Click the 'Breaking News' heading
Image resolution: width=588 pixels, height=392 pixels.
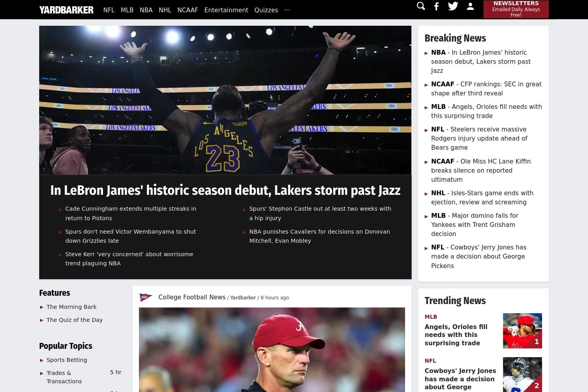click(x=455, y=38)
